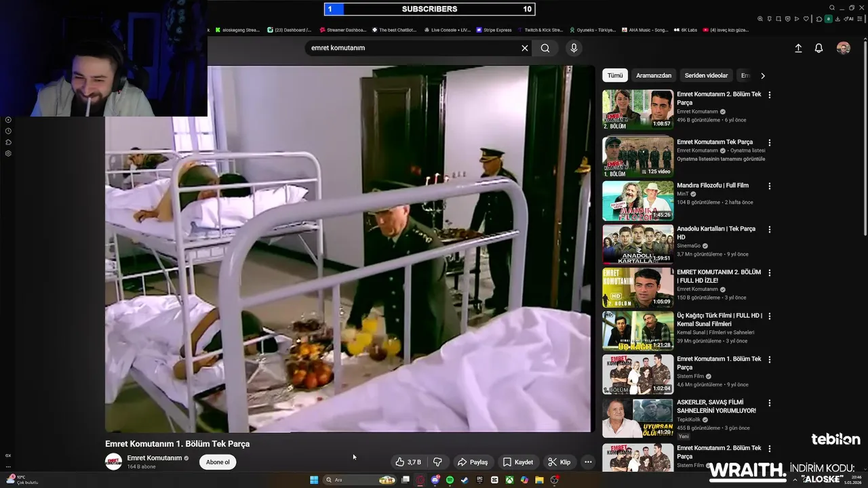The height and width of the screenshot is (488, 868).
Task: Click the browser send/flow arrow icon
Action: [x=797, y=19]
